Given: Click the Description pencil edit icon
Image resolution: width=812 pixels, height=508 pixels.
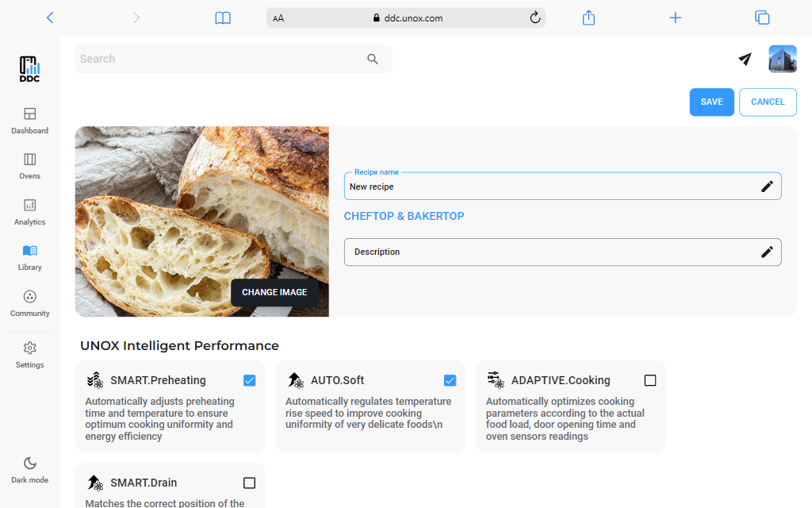Looking at the screenshot, I should (x=767, y=252).
